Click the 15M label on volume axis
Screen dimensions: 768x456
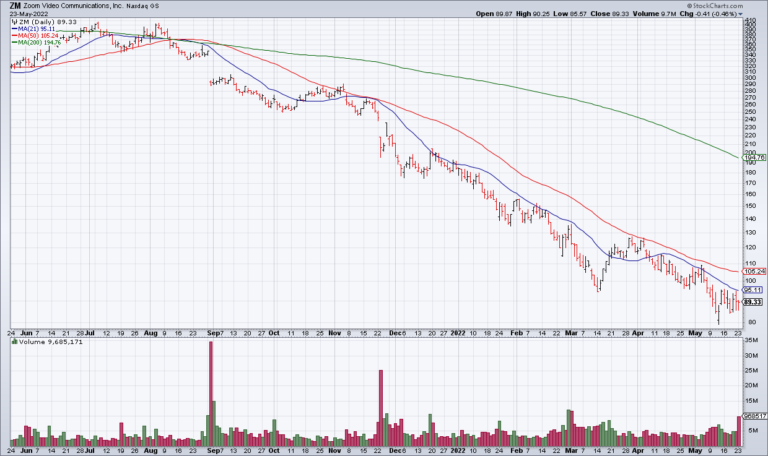tap(751, 401)
